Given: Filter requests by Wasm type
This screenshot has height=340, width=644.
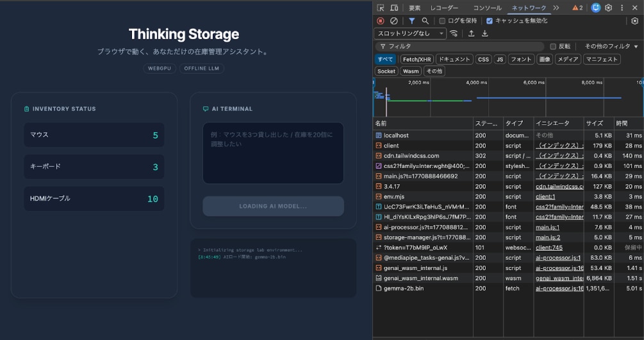Looking at the screenshot, I should click(x=411, y=71).
